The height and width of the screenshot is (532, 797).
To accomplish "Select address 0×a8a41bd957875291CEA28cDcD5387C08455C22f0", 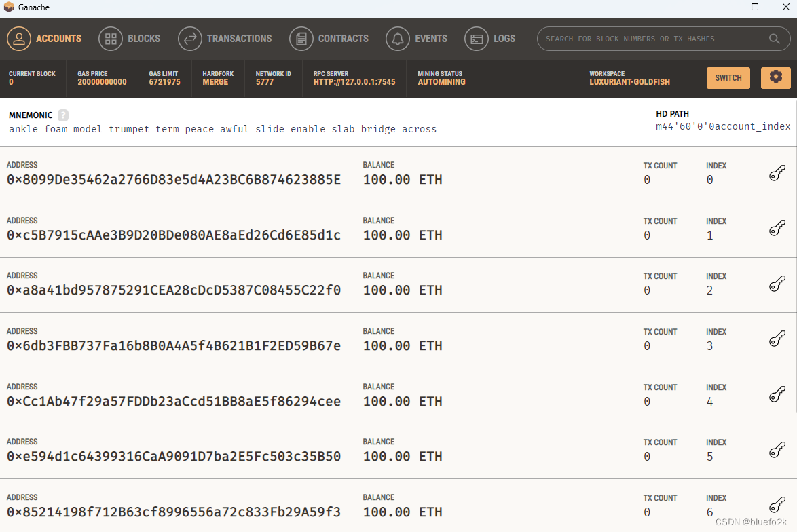I will (x=173, y=290).
